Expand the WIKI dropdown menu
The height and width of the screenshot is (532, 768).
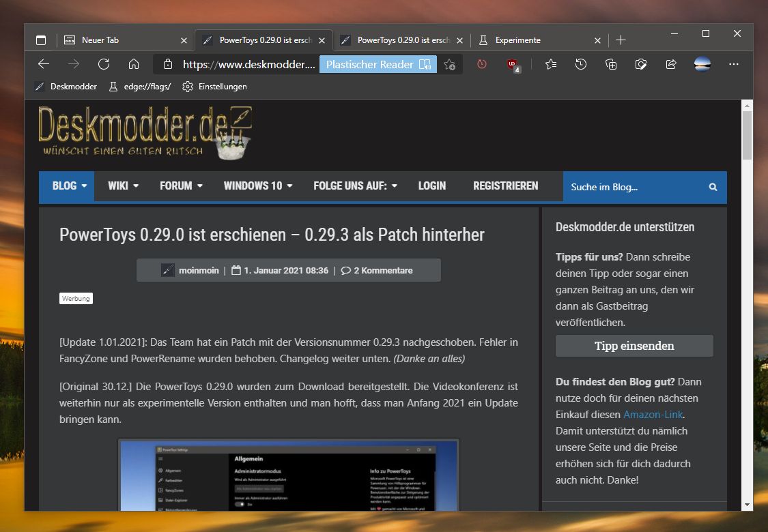click(x=123, y=186)
